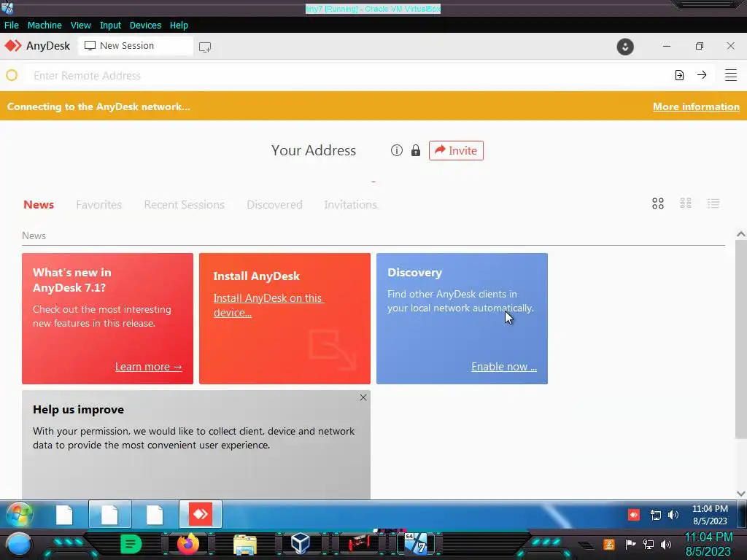Image resolution: width=747 pixels, height=560 pixels.
Task: Open the host file explorer folder
Action: [245, 544]
